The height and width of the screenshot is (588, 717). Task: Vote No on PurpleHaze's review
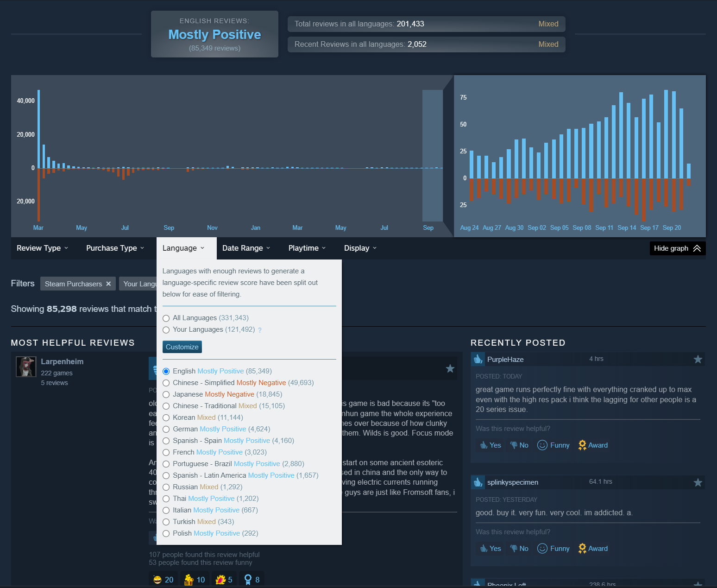(x=519, y=445)
